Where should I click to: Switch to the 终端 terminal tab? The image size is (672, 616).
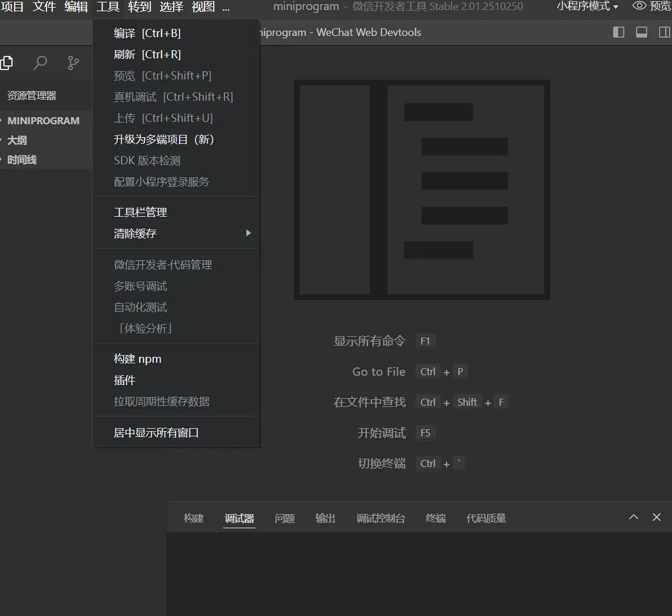(x=436, y=518)
